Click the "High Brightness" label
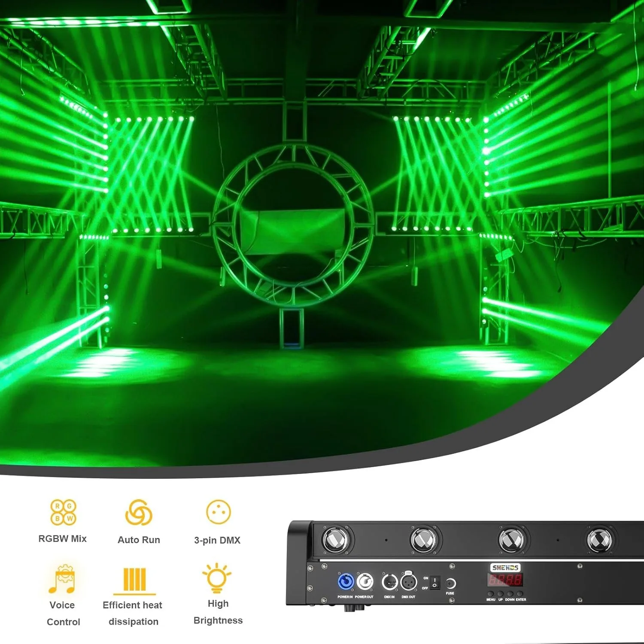Screen dimensions: 644x644 218,612
